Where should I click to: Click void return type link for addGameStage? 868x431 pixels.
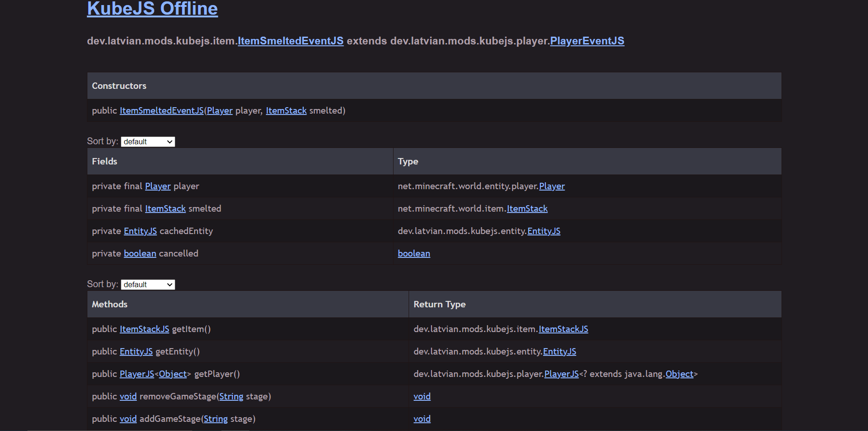[422, 419]
